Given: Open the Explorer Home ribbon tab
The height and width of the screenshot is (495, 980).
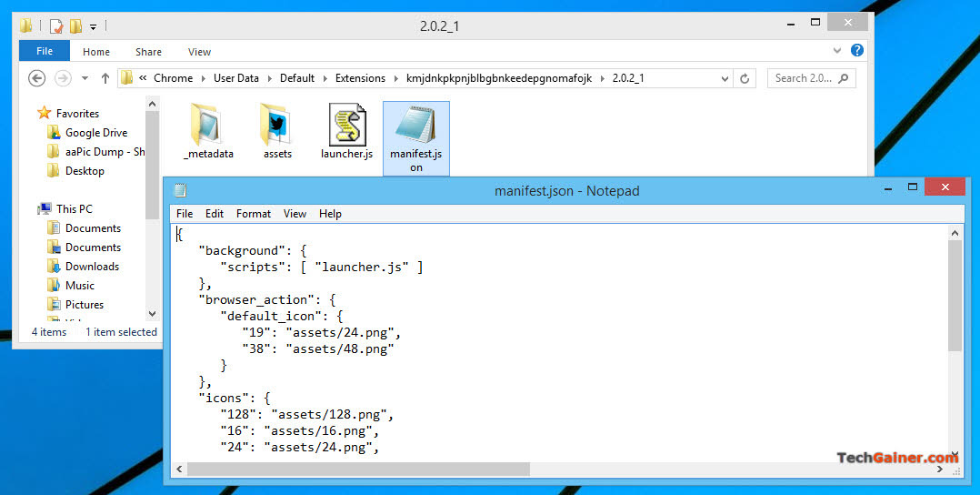Looking at the screenshot, I should pyautogui.click(x=96, y=52).
